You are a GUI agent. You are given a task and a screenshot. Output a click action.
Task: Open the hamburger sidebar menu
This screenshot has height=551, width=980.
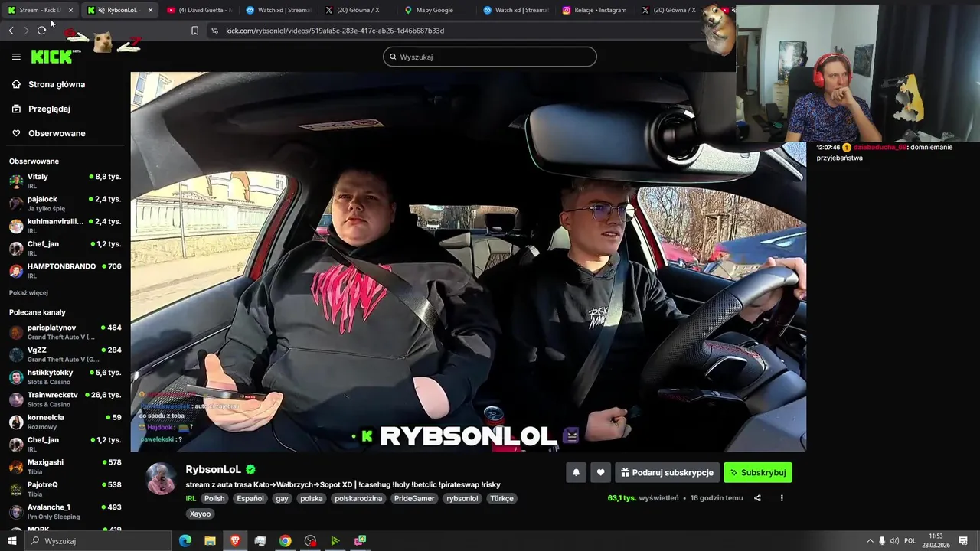point(16,57)
